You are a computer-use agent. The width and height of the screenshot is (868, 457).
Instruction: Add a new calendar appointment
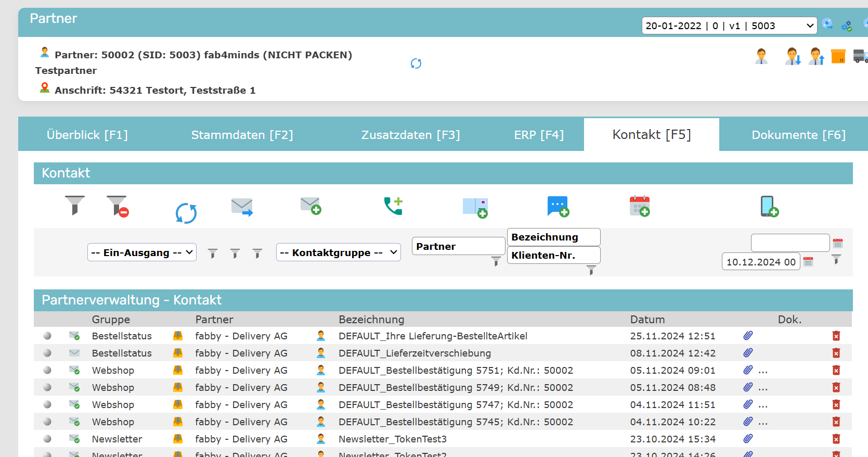point(640,206)
